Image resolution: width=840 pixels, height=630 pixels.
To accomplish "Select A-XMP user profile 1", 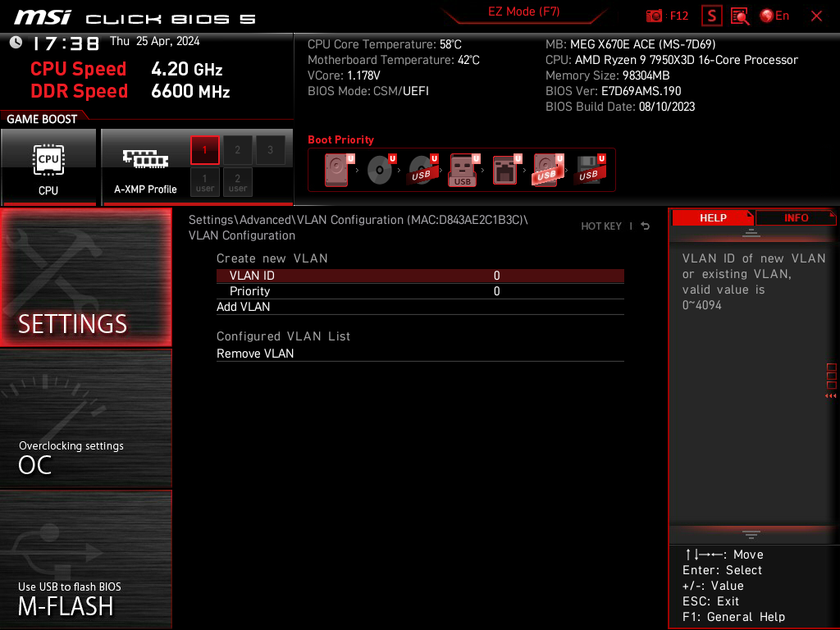I will tap(204, 183).
